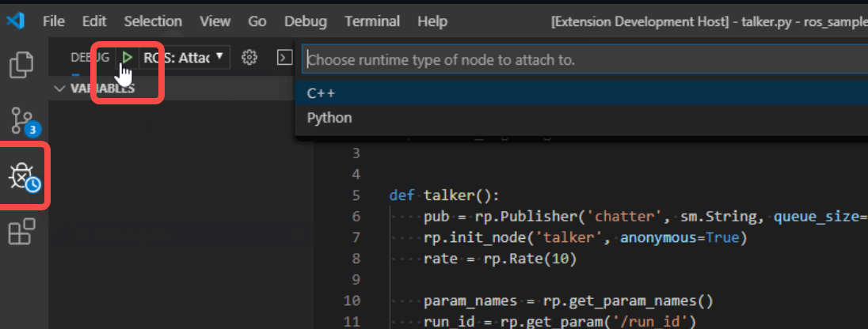Screen dimensions: 868x329
Task: Click the VS Code logo icon
Action: pyautogui.click(x=16, y=21)
